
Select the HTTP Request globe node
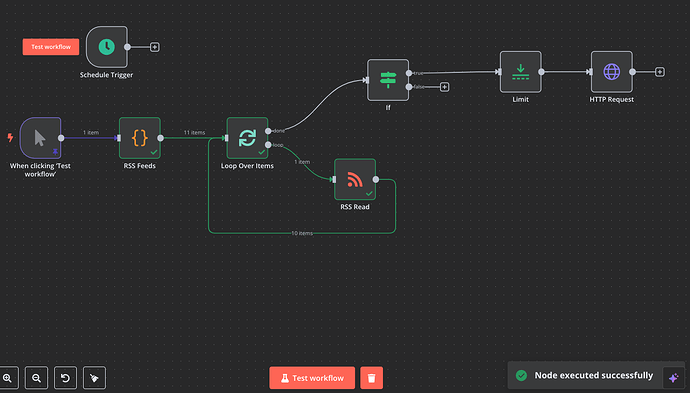point(612,72)
